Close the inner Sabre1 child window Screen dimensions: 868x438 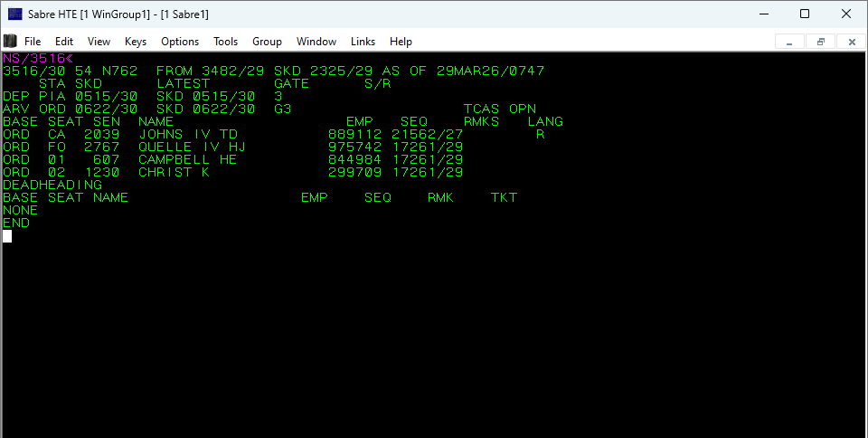point(852,42)
